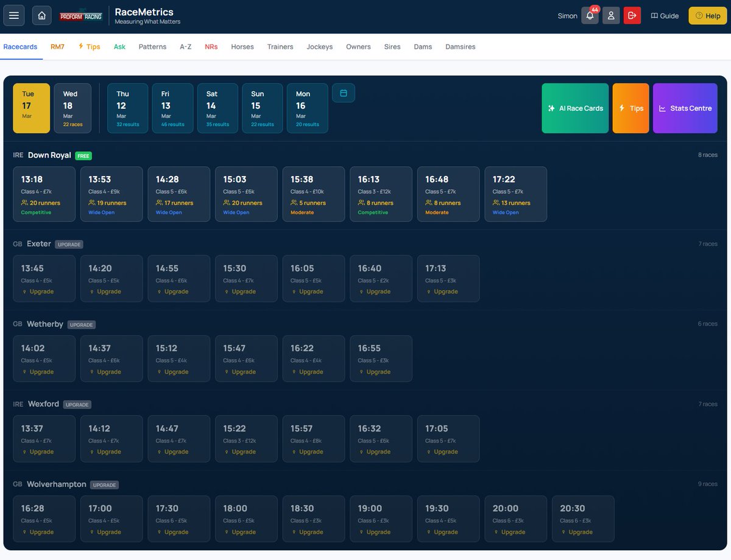Switch to the Patterns tab
The width and height of the screenshot is (731, 560).
click(152, 47)
